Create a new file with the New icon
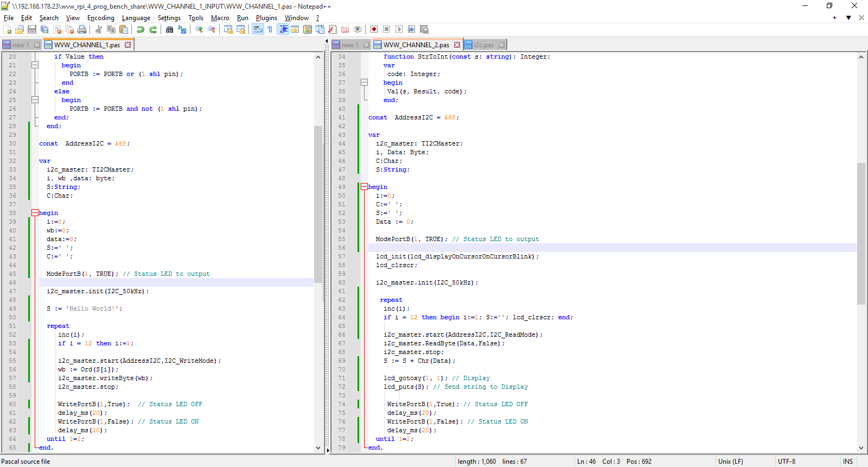 8,29
